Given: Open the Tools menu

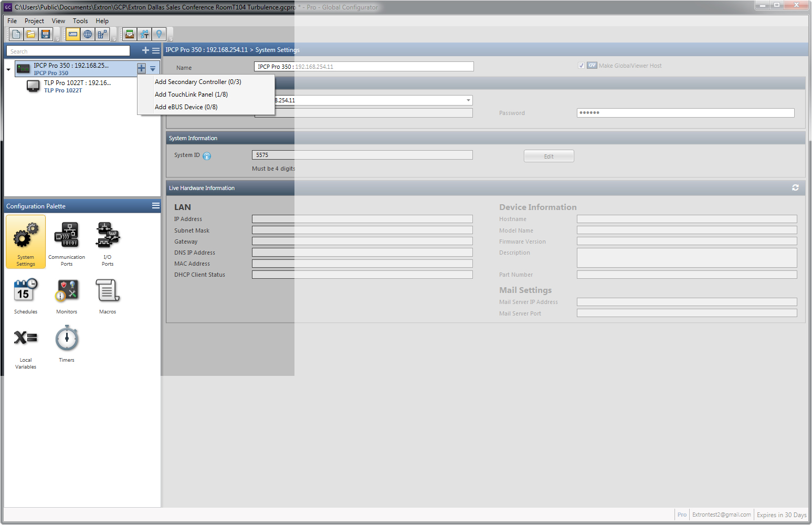Looking at the screenshot, I should point(80,21).
